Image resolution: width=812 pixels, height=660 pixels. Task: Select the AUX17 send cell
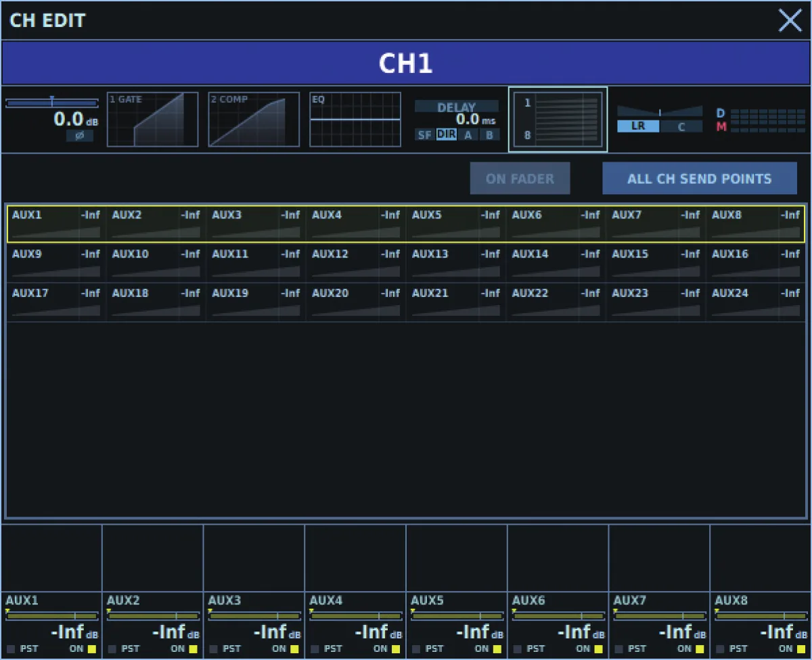[x=56, y=302]
